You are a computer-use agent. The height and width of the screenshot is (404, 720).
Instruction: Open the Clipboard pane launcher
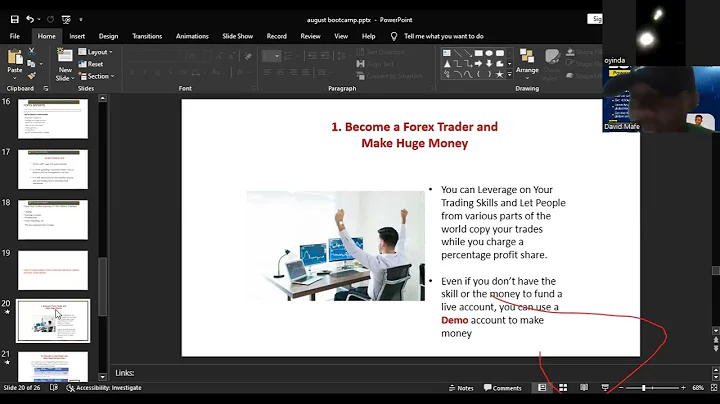coord(45,89)
